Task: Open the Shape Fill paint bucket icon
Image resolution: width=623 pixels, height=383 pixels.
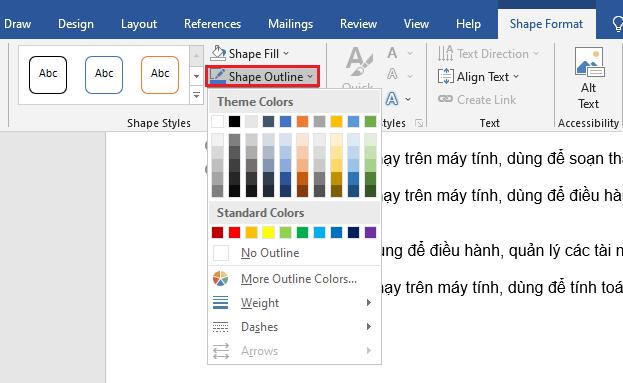Action: click(218, 53)
